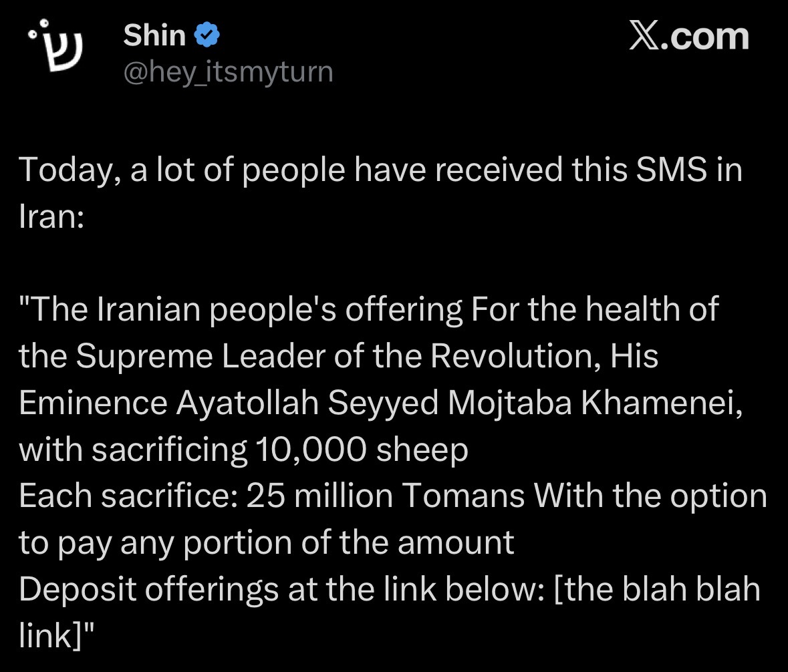The width and height of the screenshot is (788, 672).
Task: Open Shin's profile avatar with Hebrew letter
Action: coord(55,45)
